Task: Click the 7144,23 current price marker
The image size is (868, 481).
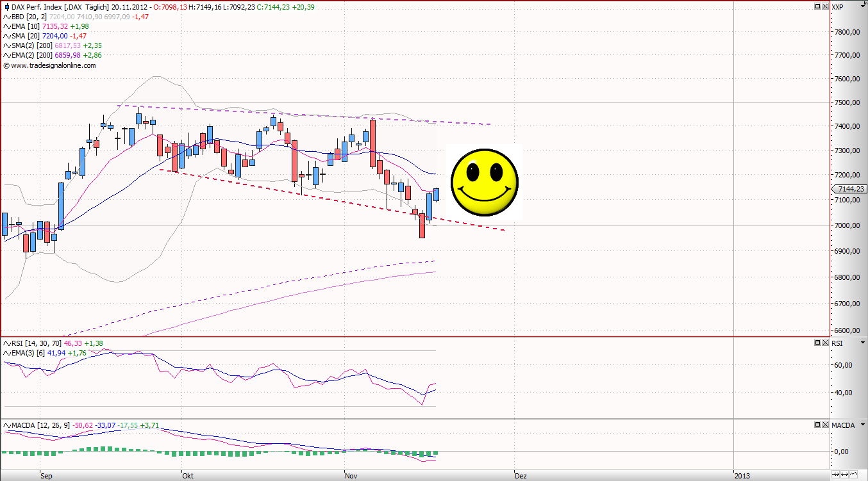Action: [x=849, y=189]
